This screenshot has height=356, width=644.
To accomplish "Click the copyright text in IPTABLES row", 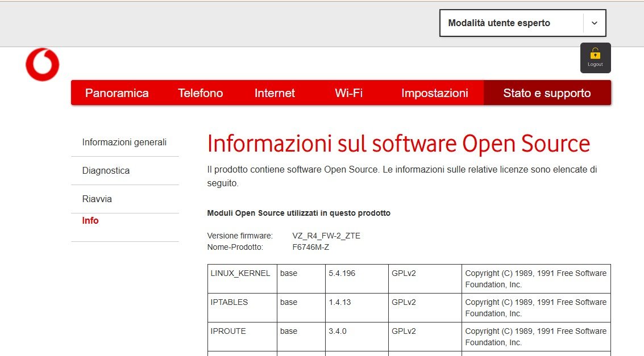I will [x=535, y=308].
